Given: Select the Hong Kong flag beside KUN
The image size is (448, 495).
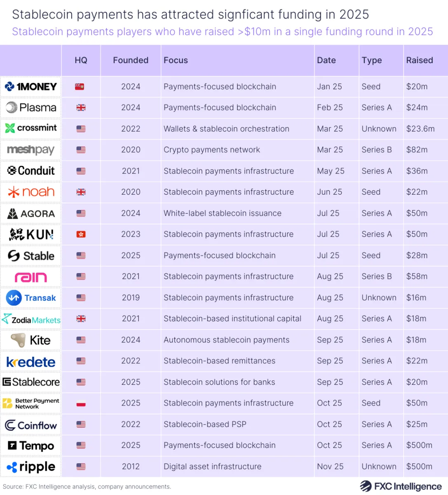Looking at the screenshot, I should (81, 234).
